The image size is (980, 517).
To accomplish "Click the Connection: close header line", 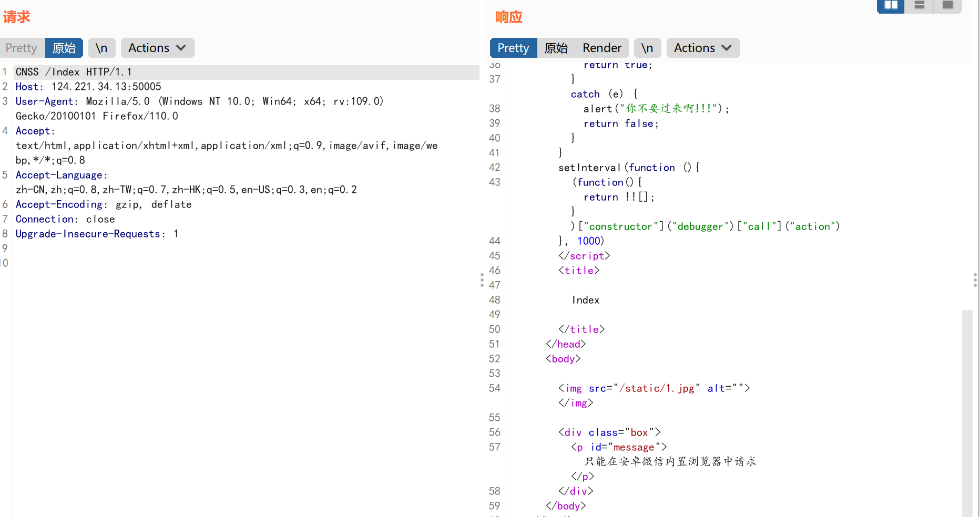I will click(65, 219).
